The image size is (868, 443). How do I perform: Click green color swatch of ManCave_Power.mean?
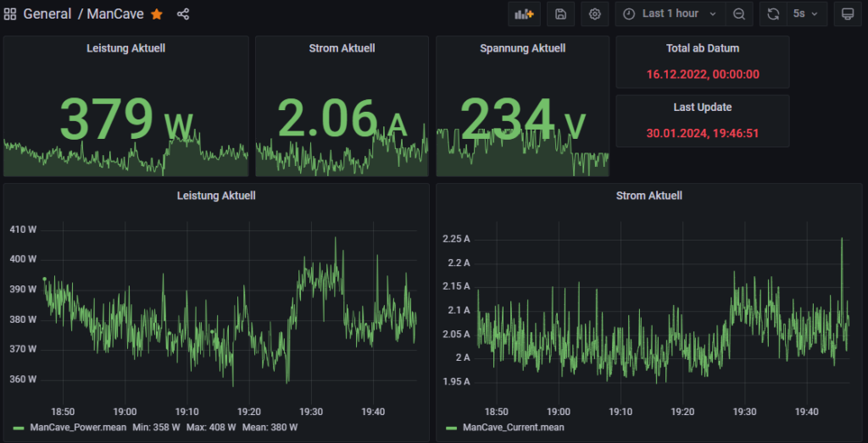19,428
